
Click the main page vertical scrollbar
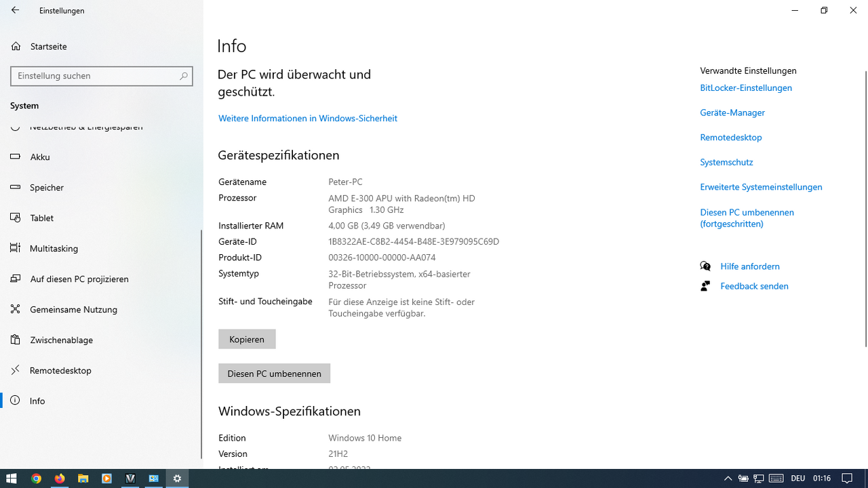(865, 207)
